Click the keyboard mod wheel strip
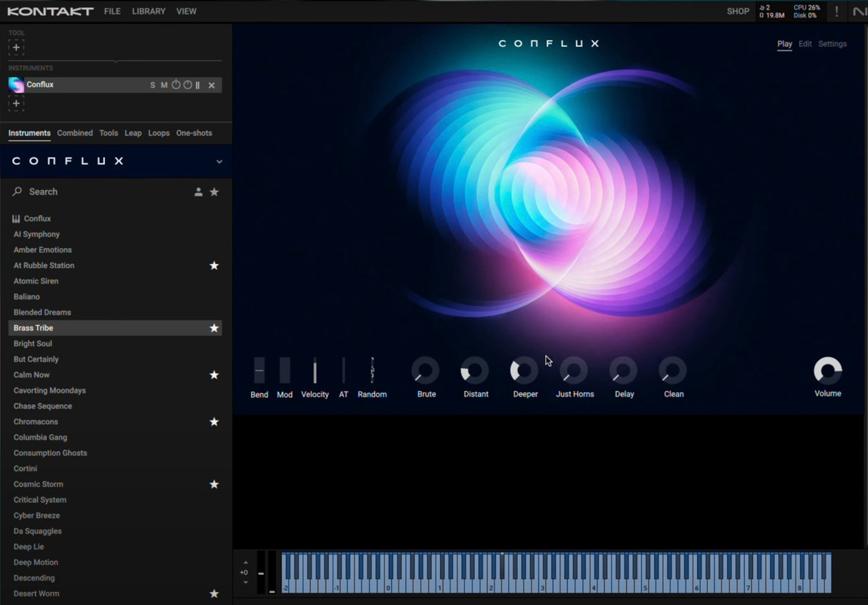The width and height of the screenshot is (868, 605). pos(271,572)
